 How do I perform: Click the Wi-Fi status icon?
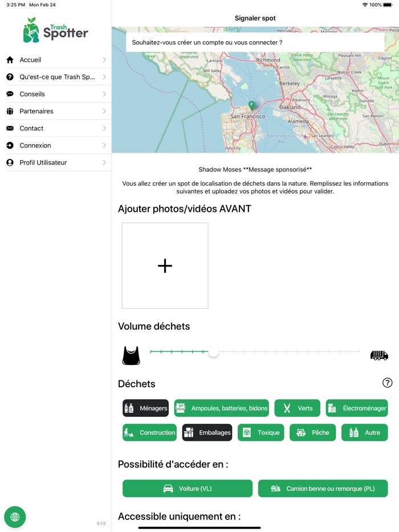(x=365, y=5)
